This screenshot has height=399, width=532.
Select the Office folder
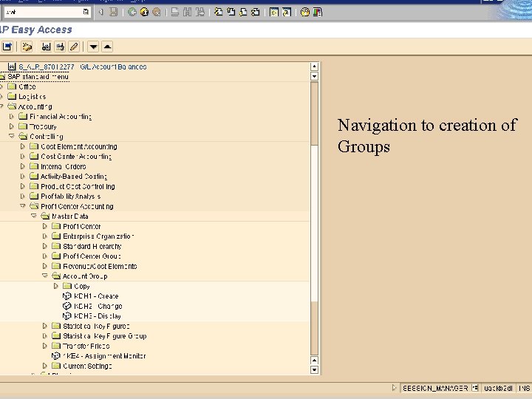pos(27,86)
